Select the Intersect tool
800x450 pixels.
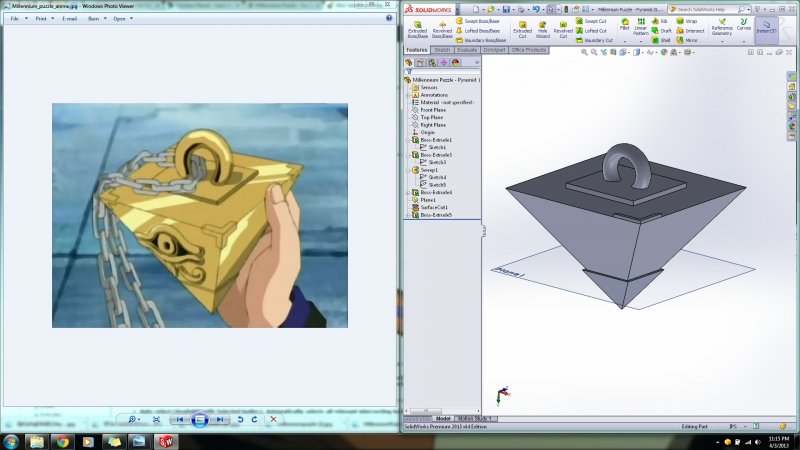pos(690,31)
